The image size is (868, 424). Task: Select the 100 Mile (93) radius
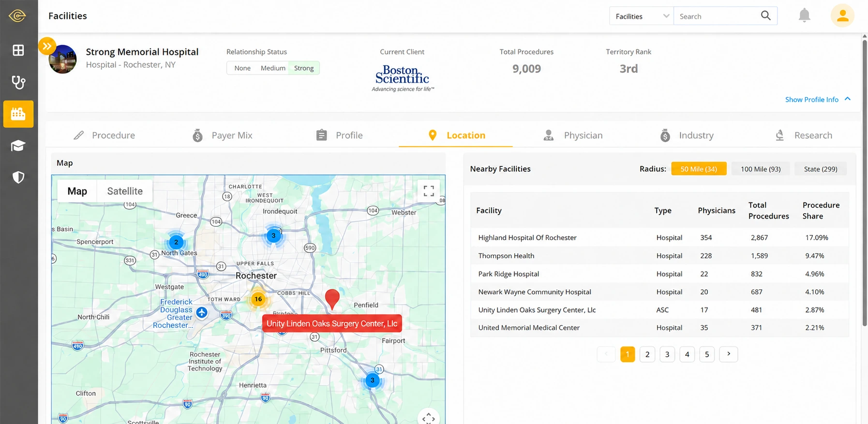[x=761, y=169]
